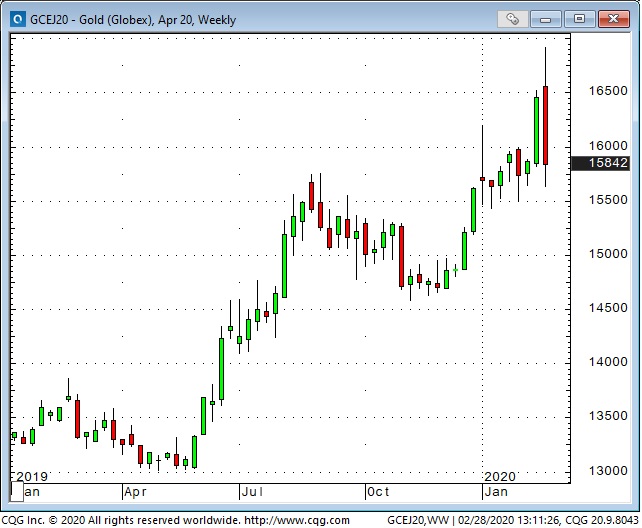Click the Apr label on time axis

click(135, 492)
